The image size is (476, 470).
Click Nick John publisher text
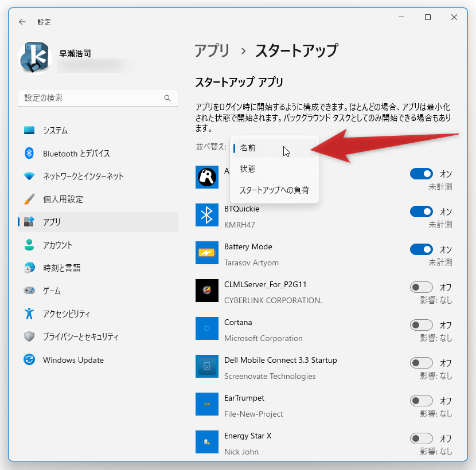[241, 452]
